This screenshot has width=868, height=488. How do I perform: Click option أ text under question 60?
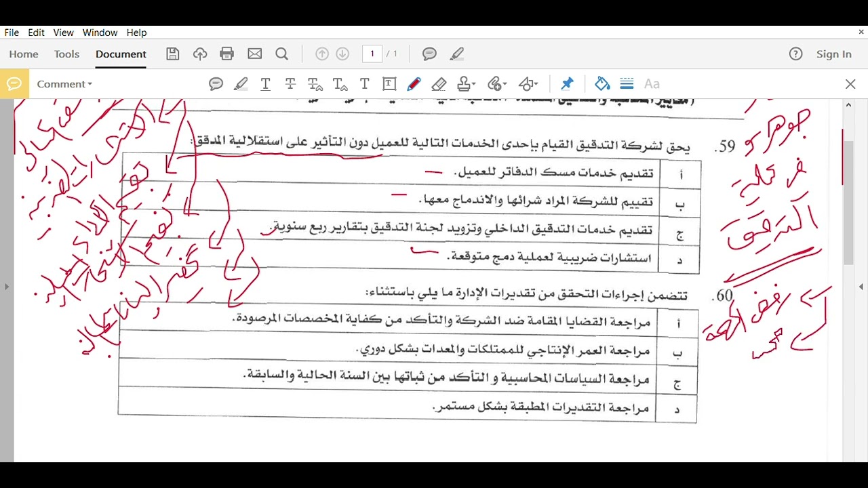click(441, 321)
